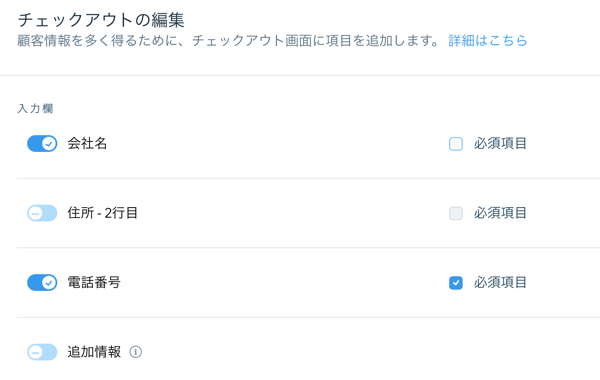This screenshot has width=600, height=380.
Task: Turn off the 会社名 switch
Action: coord(42,144)
